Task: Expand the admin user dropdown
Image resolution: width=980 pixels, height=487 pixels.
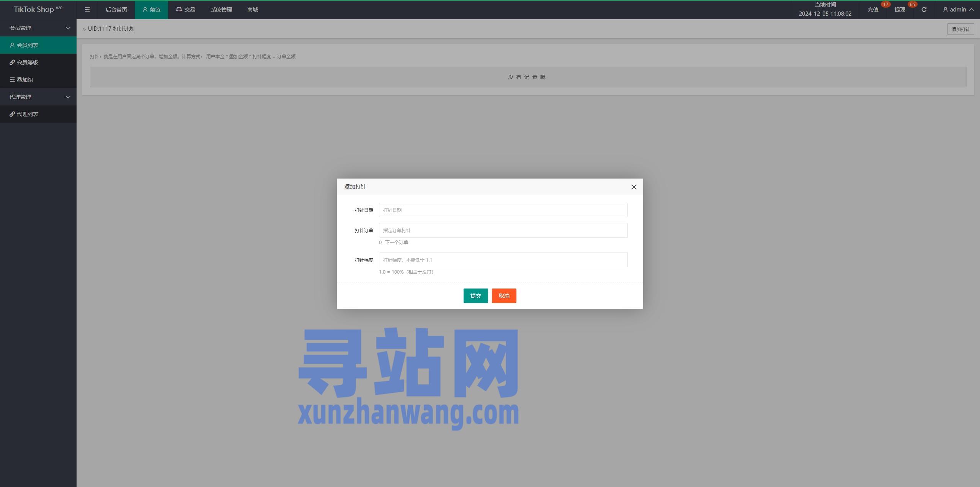Action: [x=958, y=10]
